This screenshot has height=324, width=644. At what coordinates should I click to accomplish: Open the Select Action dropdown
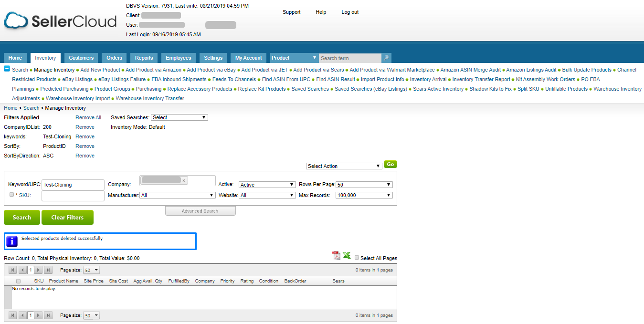(x=344, y=166)
